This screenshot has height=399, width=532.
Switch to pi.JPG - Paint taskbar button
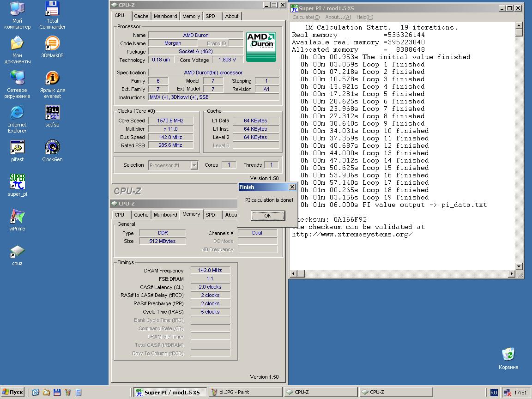click(245, 392)
